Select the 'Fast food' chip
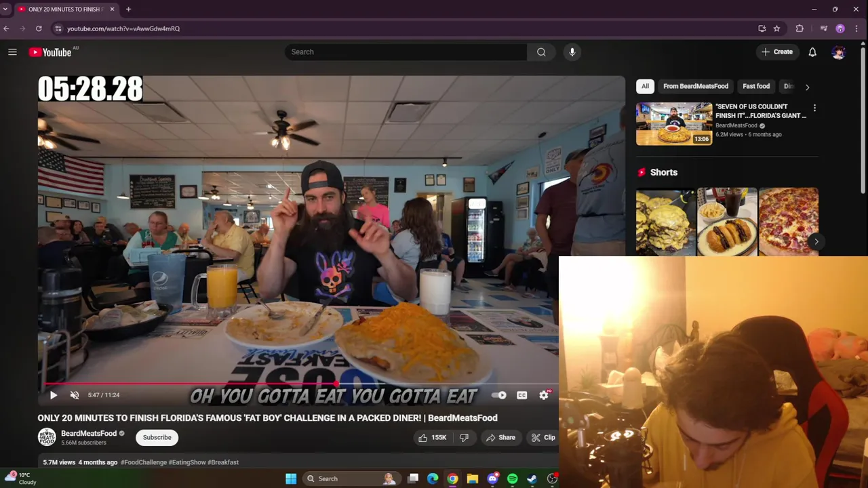The image size is (868, 488). pyautogui.click(x=756, y=87)
